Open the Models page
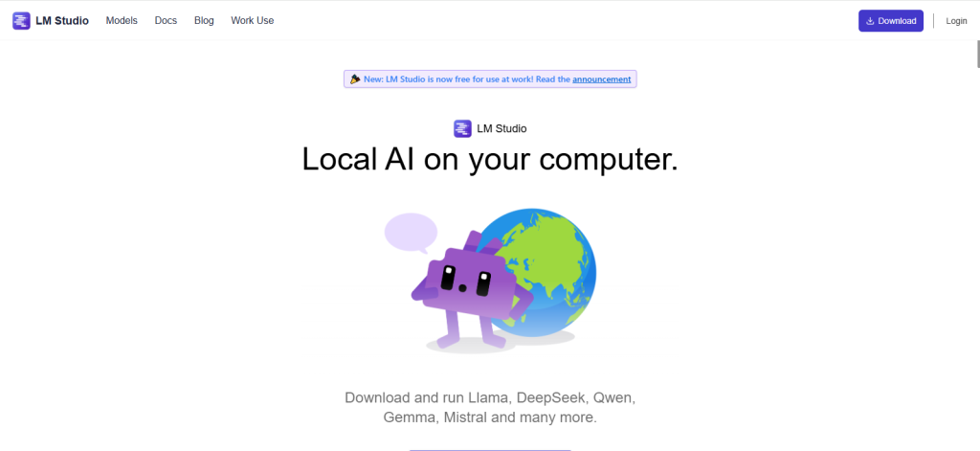Image resolution: width=980 pixels, height=451 pixels. coord(122,21)
